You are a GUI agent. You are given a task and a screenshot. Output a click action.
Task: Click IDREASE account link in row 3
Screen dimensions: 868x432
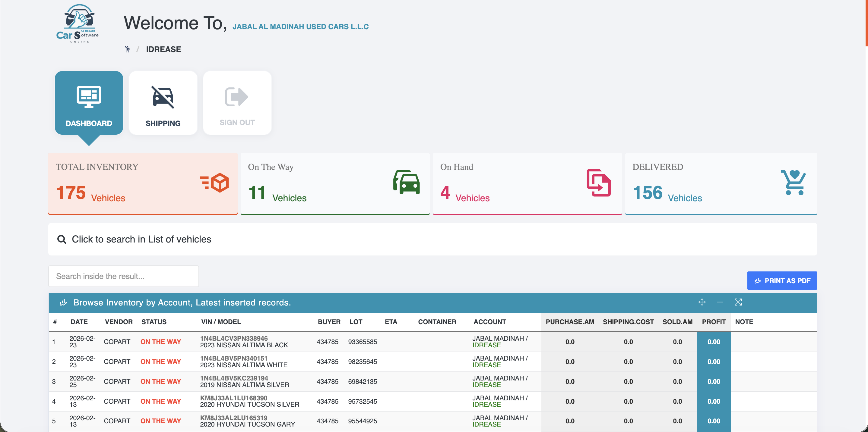coord(486,385)
